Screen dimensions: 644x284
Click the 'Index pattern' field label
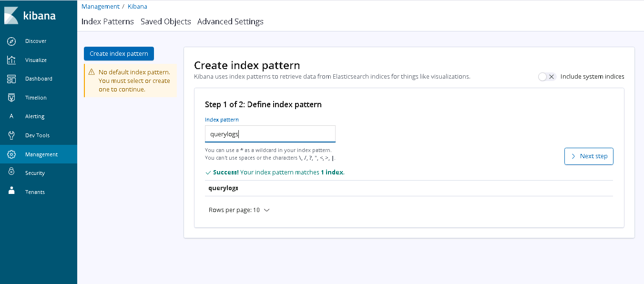click(x=222, y=120)
